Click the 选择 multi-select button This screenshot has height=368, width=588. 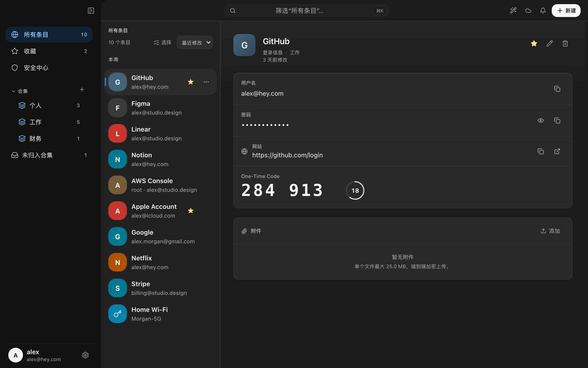pos(162,42)
